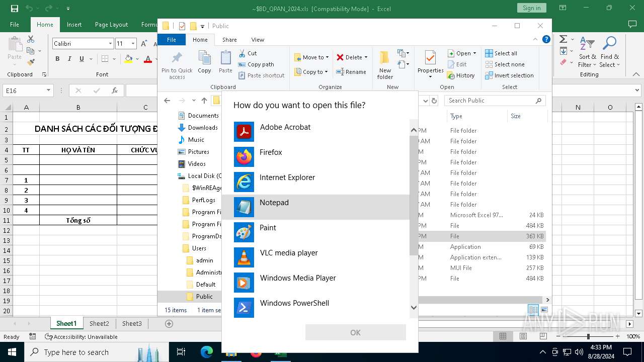
Task: Click Select all in Explorer ribbon
Action: (501, 53)
